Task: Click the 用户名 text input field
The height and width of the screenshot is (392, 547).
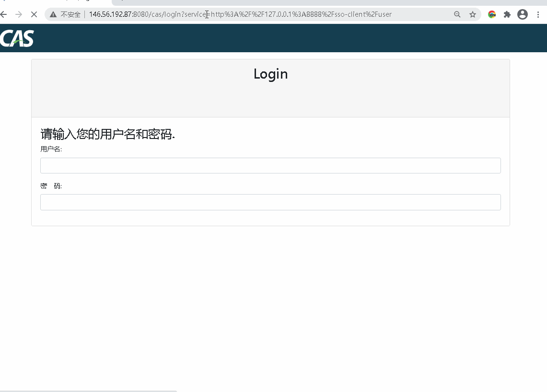Action: [270, 165]
